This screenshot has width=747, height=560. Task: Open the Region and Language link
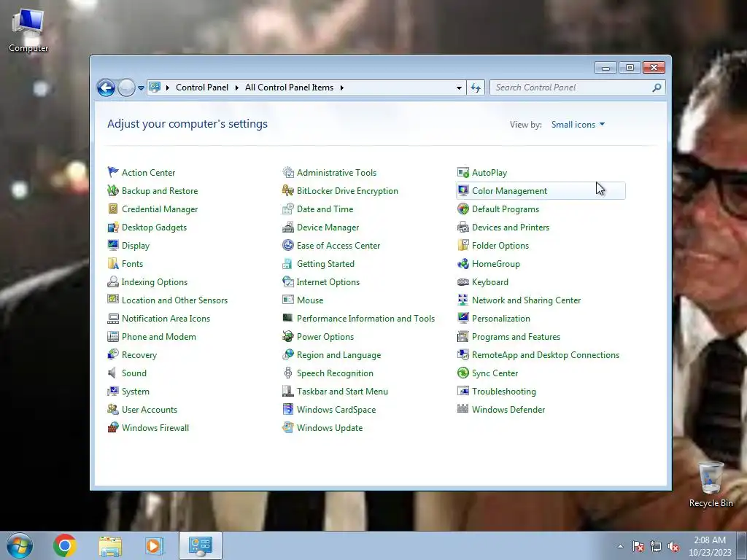[338, 355]
